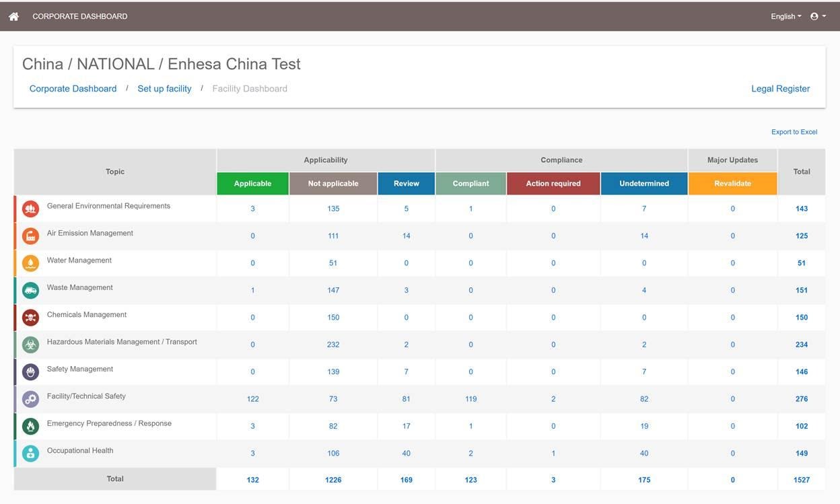
Task: Click the Waste Management truck icon
Action: (x=30, y=290)
